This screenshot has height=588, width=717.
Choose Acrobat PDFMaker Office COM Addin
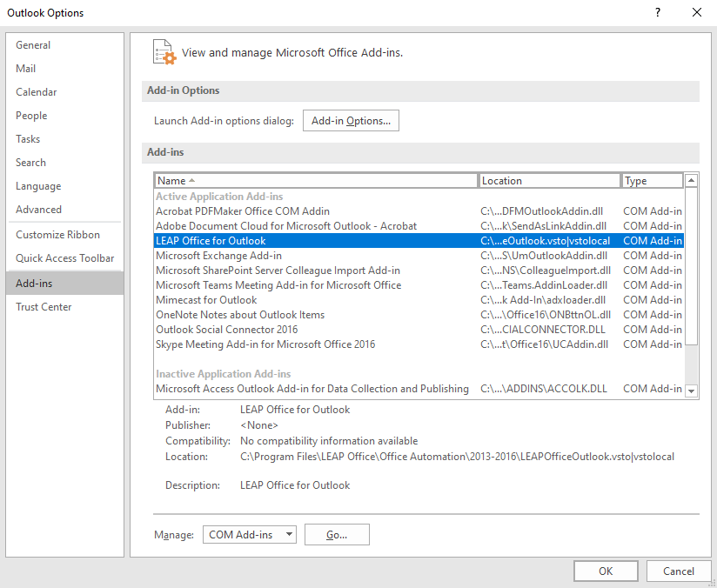(x=242, y=211)
